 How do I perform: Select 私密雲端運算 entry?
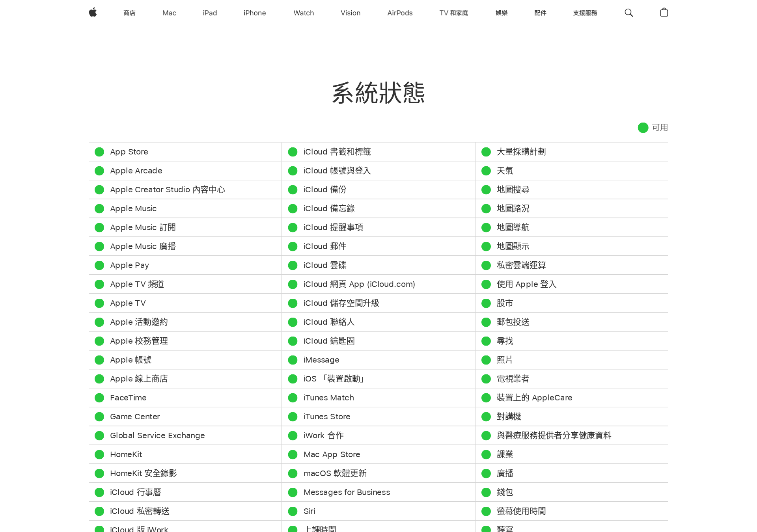(x=521, y=265)
